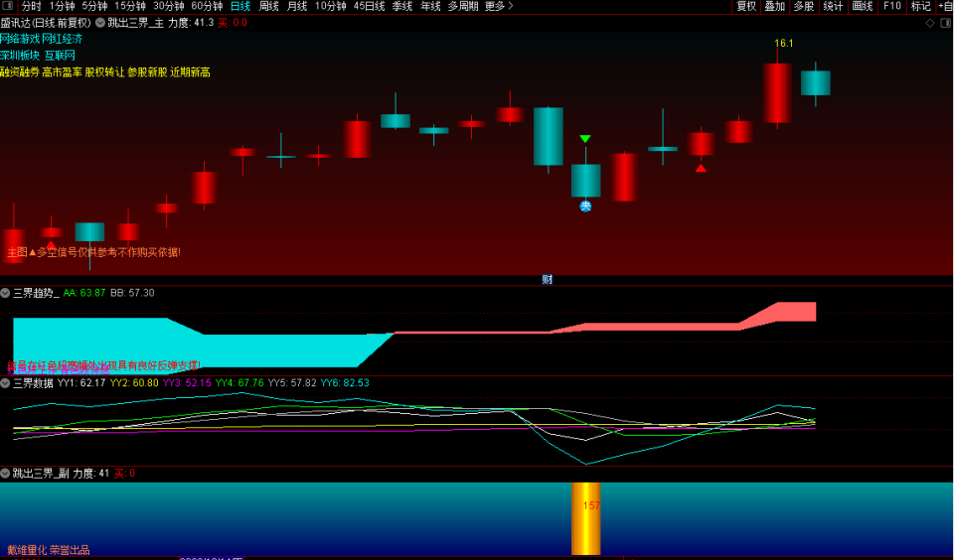Click the blue 卖 sell signal marker
Screen dimensions: 954x560
(585, 207)
